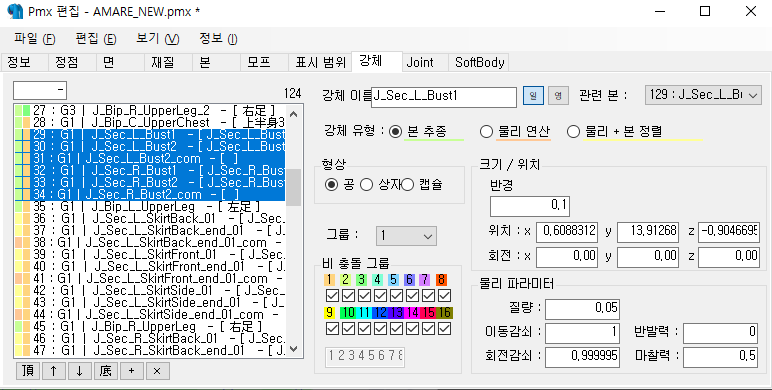772x390 pixels.
Task: Toggle non-collision checkbox for group 14
Action: [x=412, y=329]
